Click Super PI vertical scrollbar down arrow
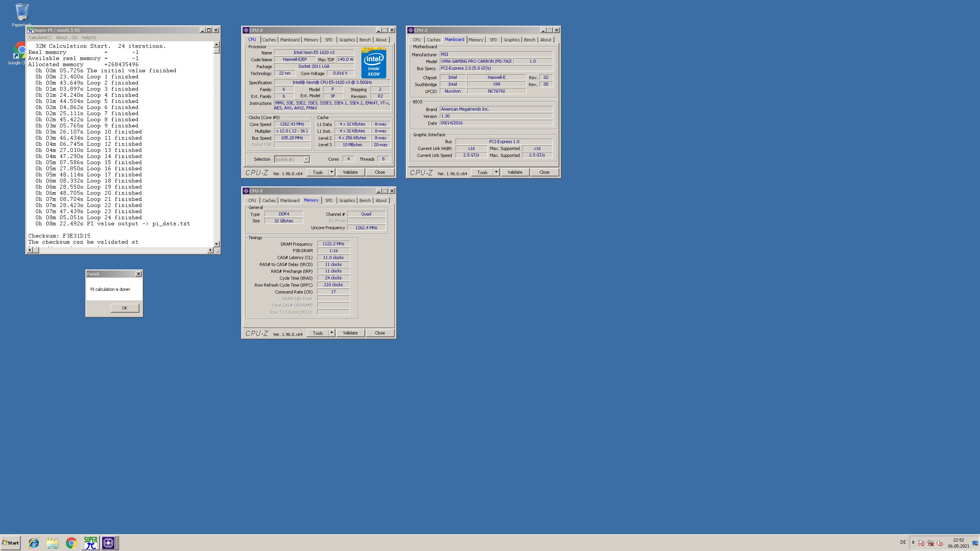The height and width of the screenshot is (551, 980). pos(217,244)
